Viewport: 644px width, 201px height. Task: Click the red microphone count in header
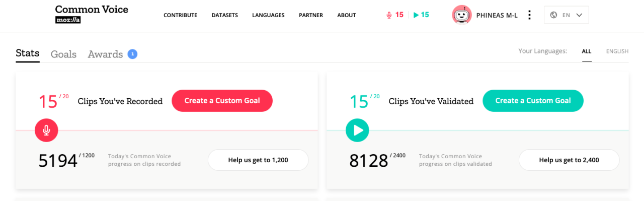395,15
